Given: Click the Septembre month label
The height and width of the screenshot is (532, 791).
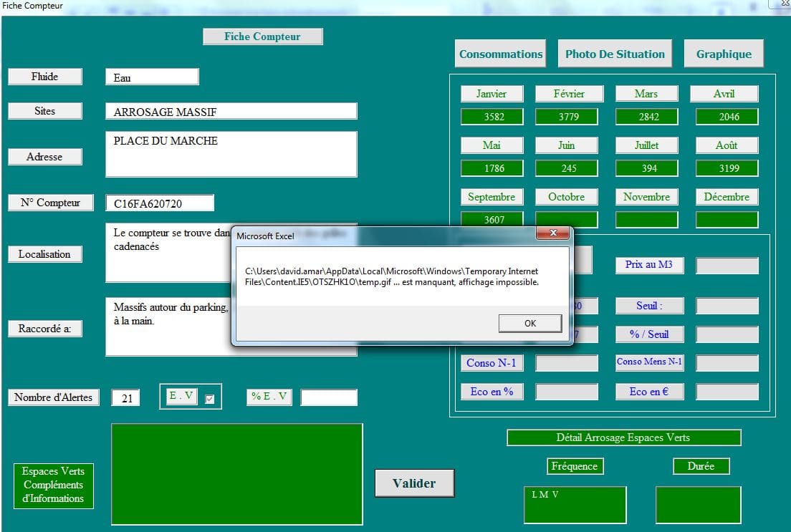Looking at the screenshot, I should pyautogui.click(x=492, y=197).
